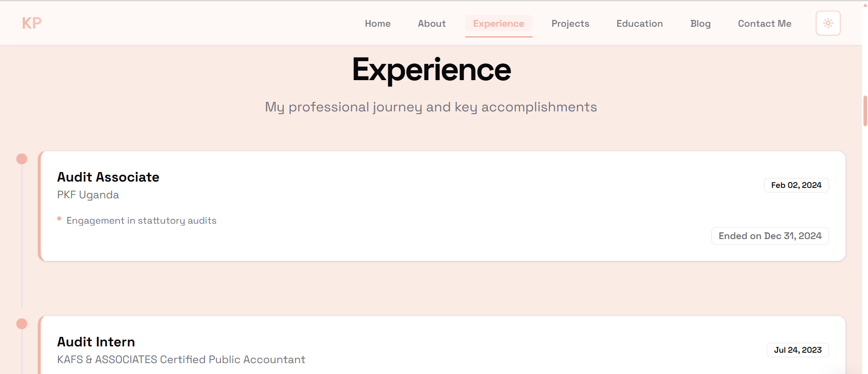Image resolution: width=868 pixels, height=374 pixels.
Task: Click the Jul 24, 2023 date badge
Action: [x=797, y=350]
